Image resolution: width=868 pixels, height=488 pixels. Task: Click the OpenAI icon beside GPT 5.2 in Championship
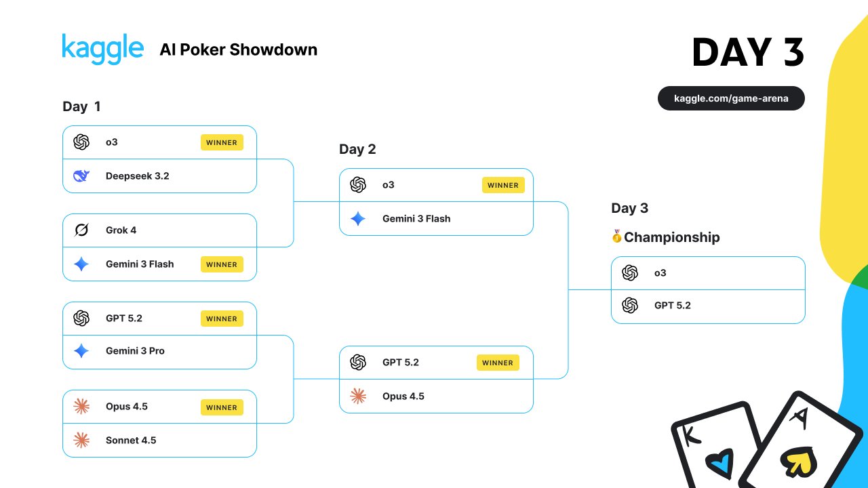630,306
